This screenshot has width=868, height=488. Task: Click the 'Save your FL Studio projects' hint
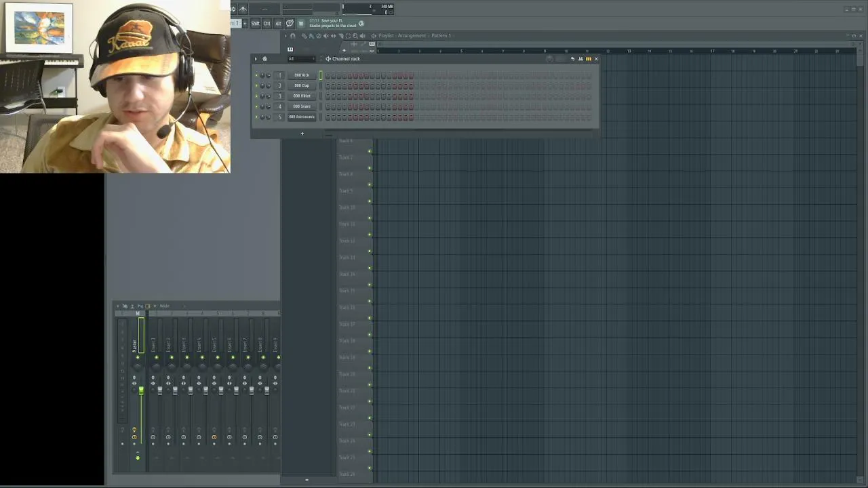click(333, 23)
